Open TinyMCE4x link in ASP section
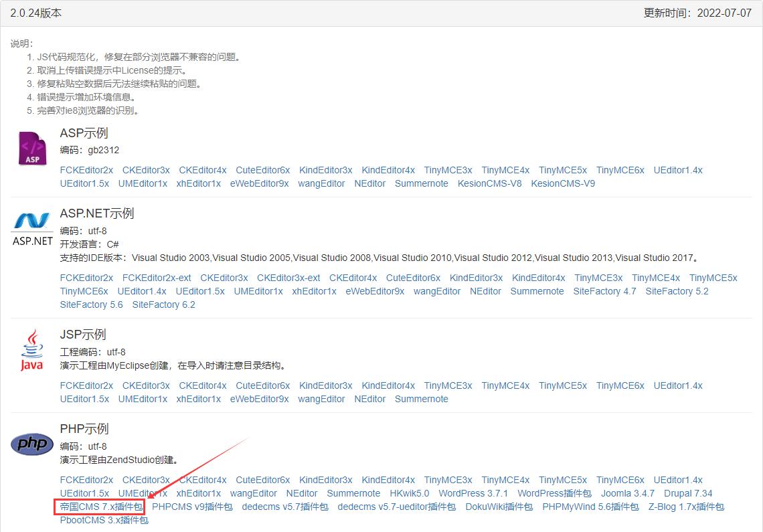Viewport: 763px width, 532px height. [505, 171]
